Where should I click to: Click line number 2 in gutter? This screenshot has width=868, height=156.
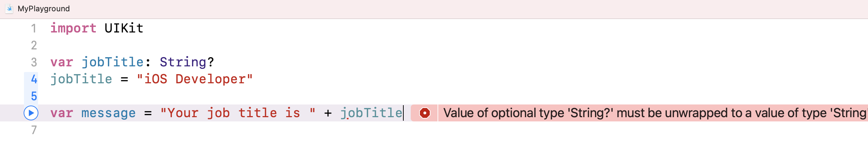pyautogui.click(x=34, y=45)
